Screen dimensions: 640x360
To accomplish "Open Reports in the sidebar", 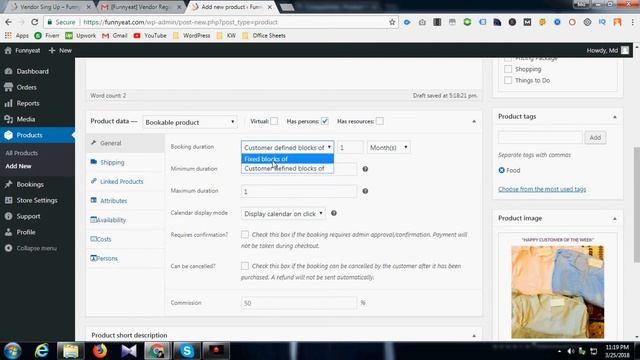I will pos(28,103).
